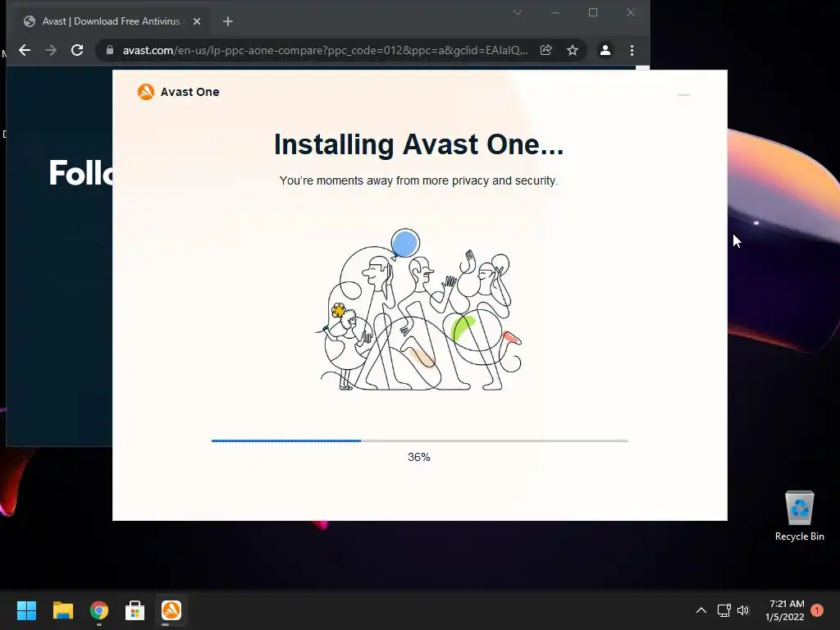The height and width of the screenshot is (630, 840).
Task: Click the installation progress bar
Action: click(419, 441)
